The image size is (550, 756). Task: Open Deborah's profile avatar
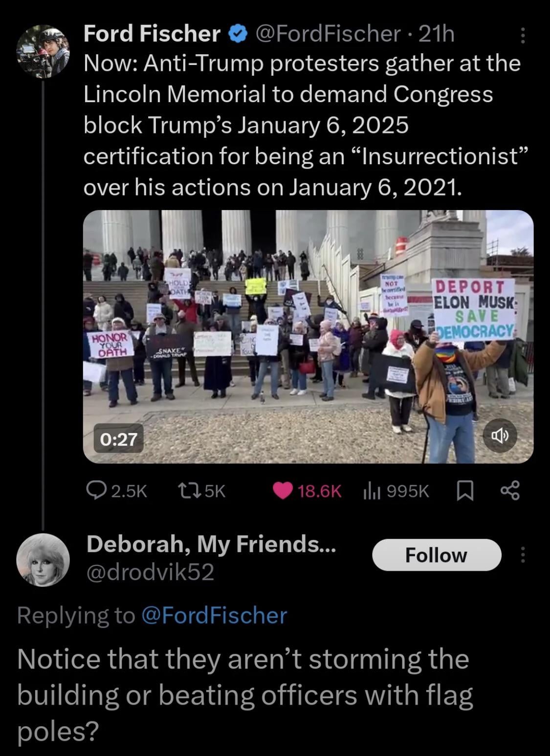click(43, 560)
